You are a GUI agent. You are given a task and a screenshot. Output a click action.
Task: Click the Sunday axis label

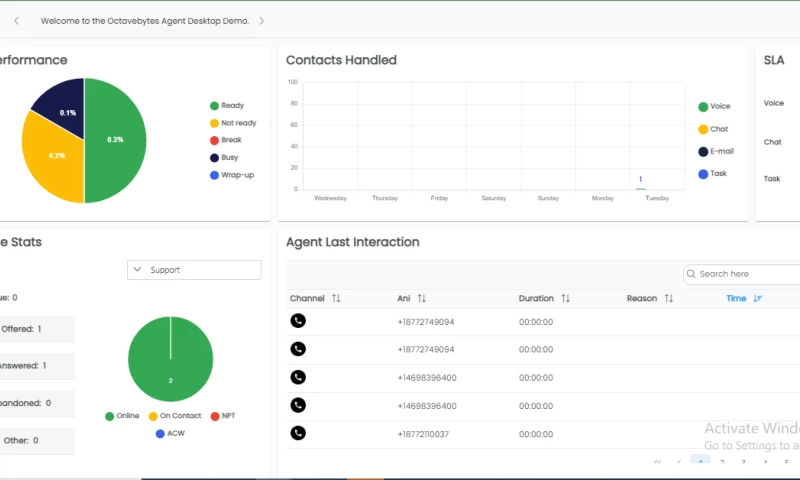click(x=548, y=198)
